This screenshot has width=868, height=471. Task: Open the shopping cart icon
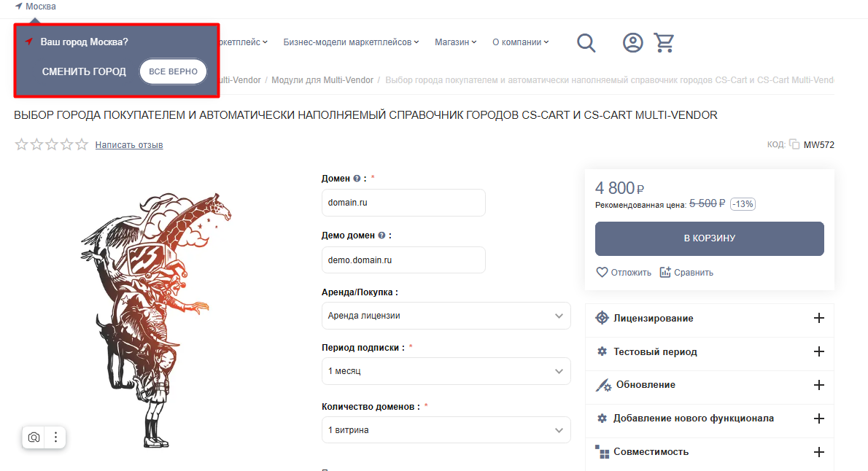click(x=664, y=42)
